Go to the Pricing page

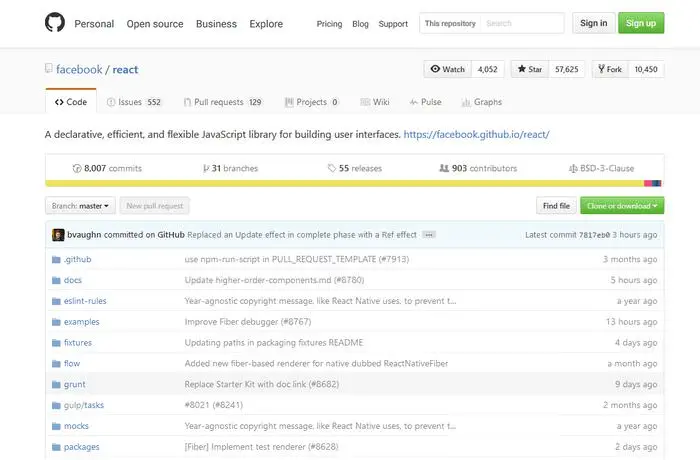point(329,24)
